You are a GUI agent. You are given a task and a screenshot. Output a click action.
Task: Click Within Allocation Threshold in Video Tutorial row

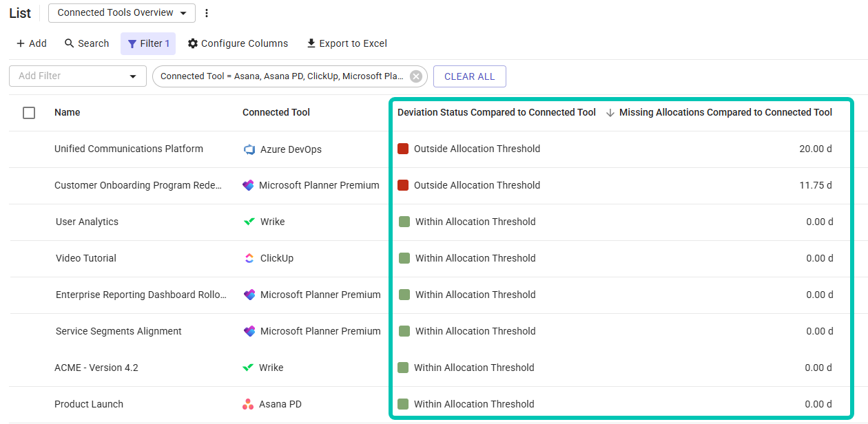tap(475, 258)
